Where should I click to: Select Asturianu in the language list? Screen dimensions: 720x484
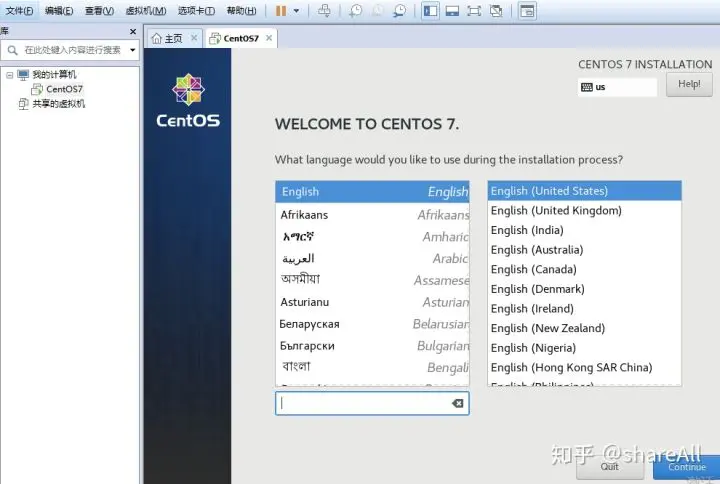(x=372, y=302)
